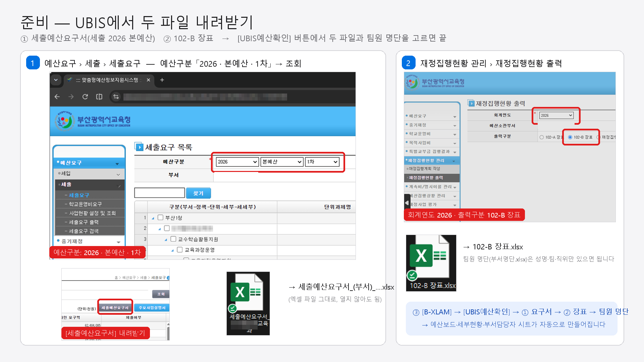Check the 교육과정운영 checkbox
The image size is (644, 362).
179,250
